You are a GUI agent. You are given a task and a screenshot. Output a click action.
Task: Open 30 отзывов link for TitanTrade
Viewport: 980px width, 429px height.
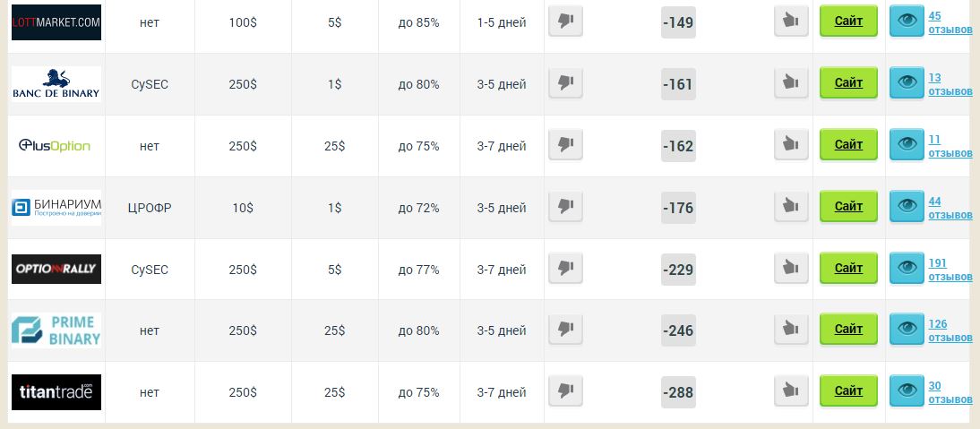(x=950, y=393)
